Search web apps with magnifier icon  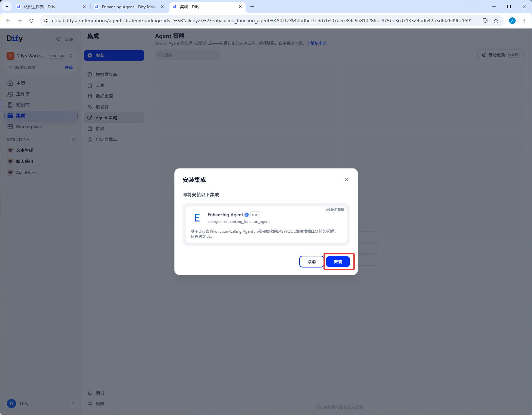click(74, 140)
